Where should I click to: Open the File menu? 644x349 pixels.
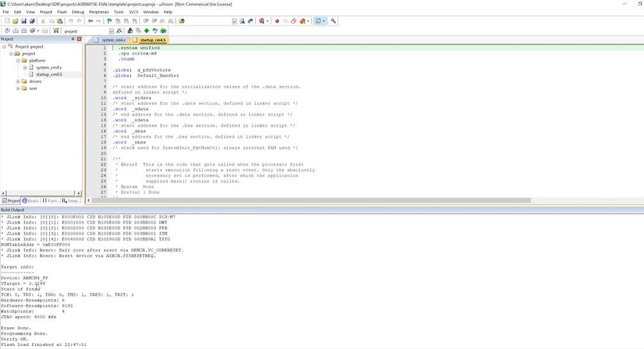6,12
